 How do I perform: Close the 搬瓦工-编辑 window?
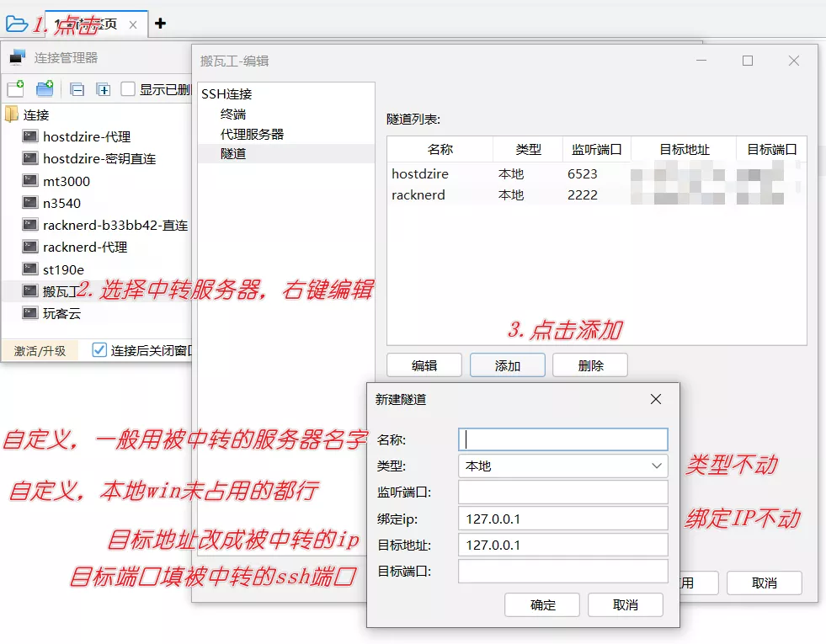coord(794,61)
